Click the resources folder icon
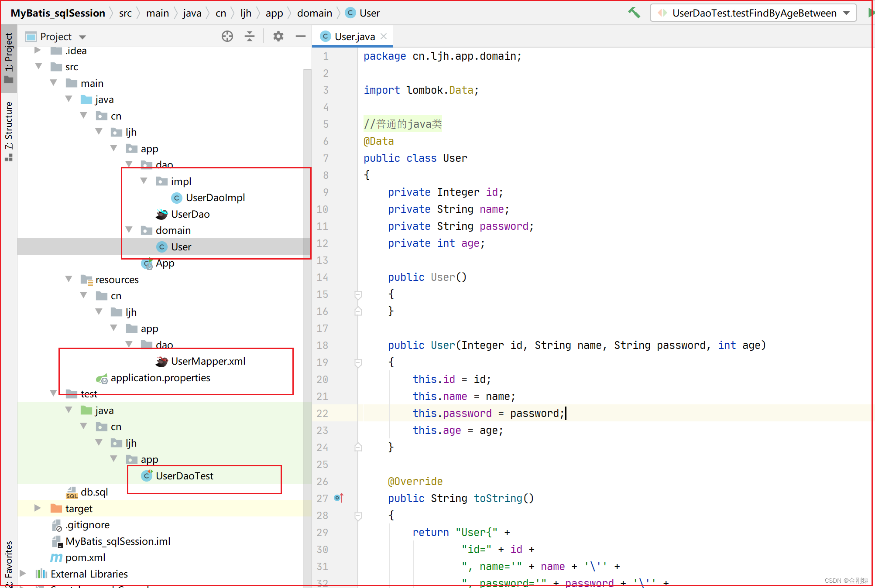875x588 pixels. click(x=86, y=280)
